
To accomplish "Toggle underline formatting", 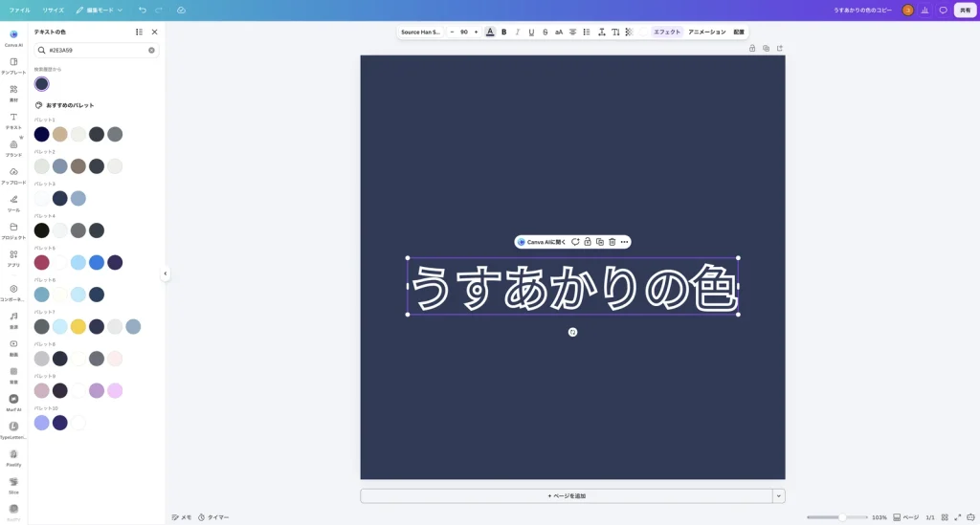I will tap(531, 32).
